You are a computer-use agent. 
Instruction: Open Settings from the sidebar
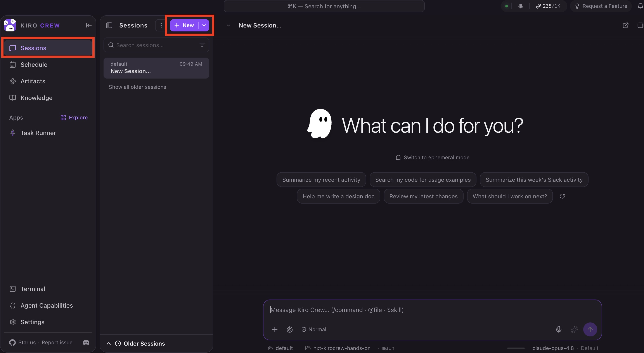click(48, 322)
